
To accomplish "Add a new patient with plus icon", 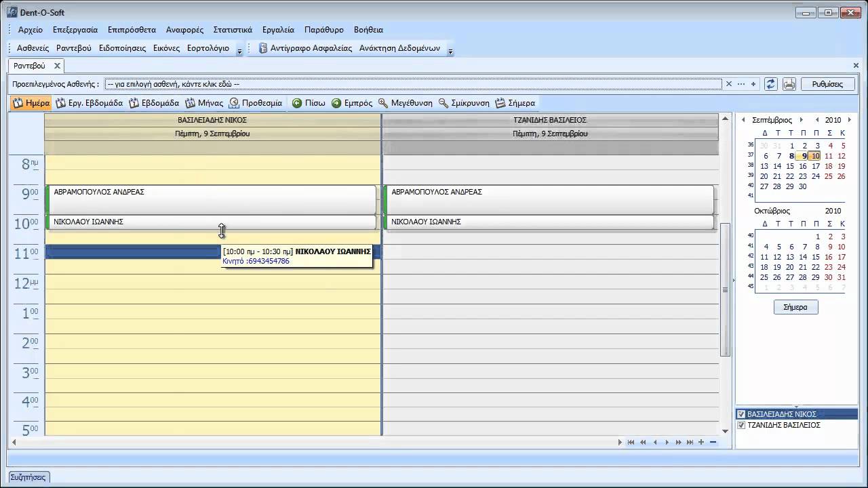I will [x=753, y=84].
